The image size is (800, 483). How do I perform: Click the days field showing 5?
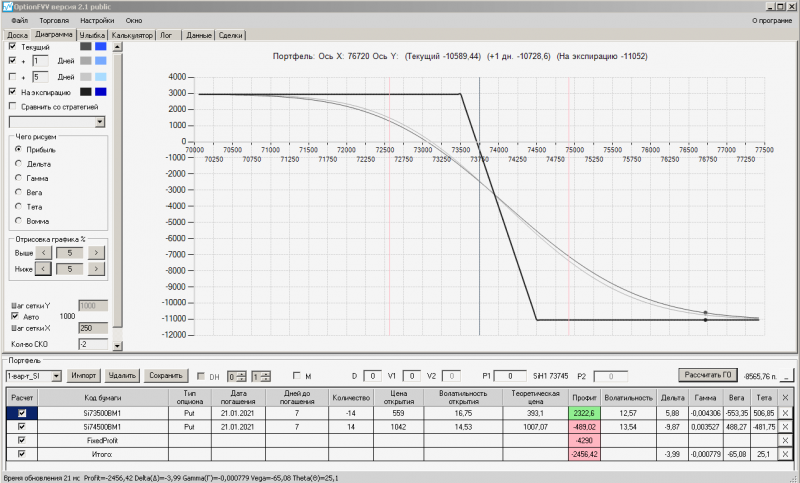click(x=40, y=77)
